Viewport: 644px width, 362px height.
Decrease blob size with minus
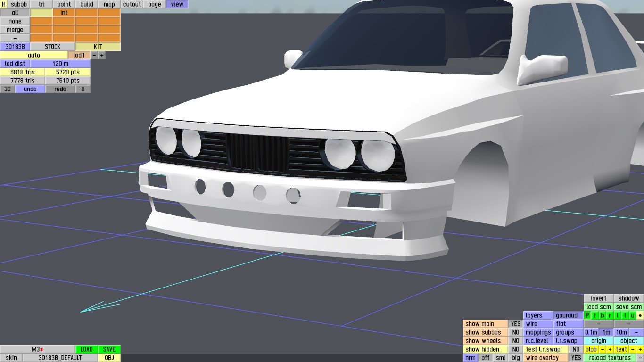(603, 349)
